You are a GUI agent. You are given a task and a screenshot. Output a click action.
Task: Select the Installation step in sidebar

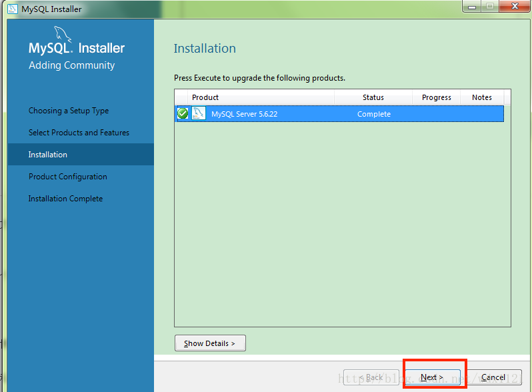pos(81,155)
